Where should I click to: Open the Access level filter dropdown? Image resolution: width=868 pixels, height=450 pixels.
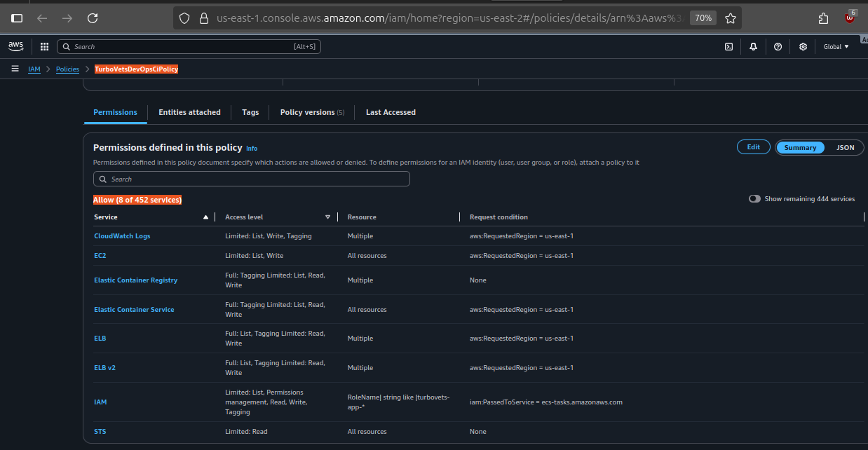pos(327,217)
